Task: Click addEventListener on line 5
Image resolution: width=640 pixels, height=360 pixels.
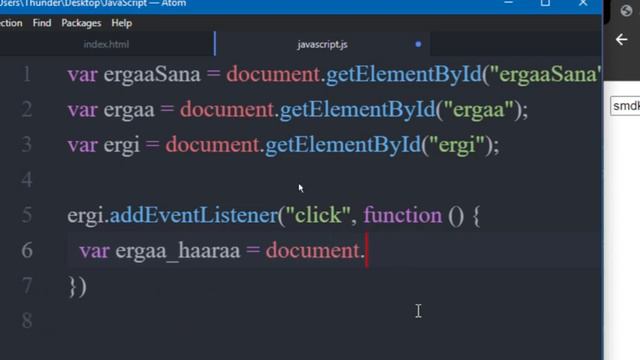Action: 194,215
